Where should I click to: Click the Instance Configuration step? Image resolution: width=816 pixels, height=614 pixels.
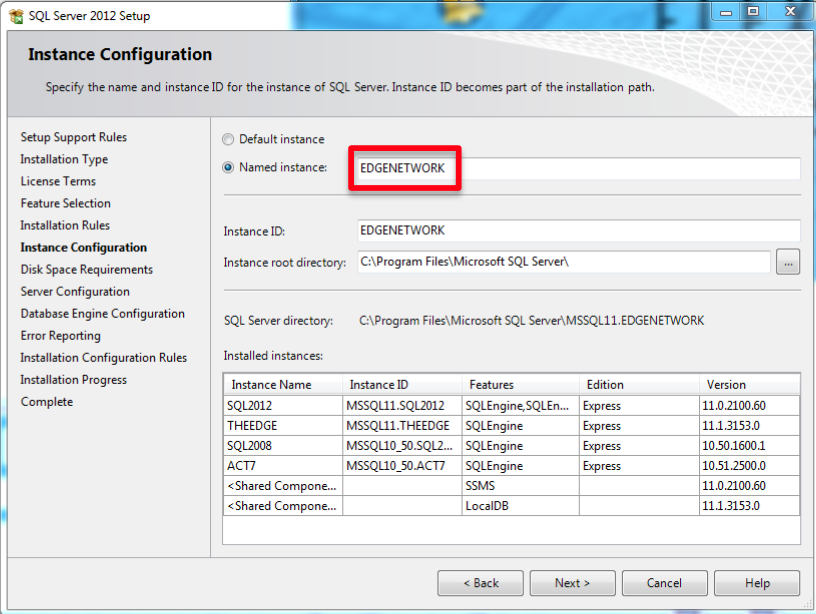click(x=83, y=247)
